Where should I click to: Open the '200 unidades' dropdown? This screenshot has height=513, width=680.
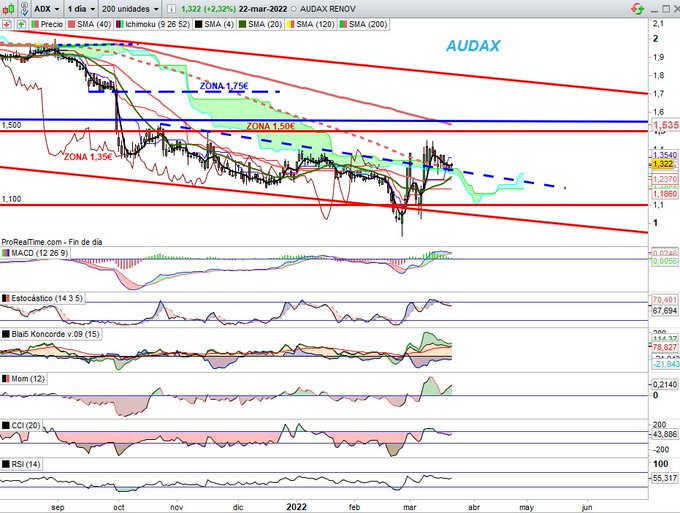coord(130,9)
